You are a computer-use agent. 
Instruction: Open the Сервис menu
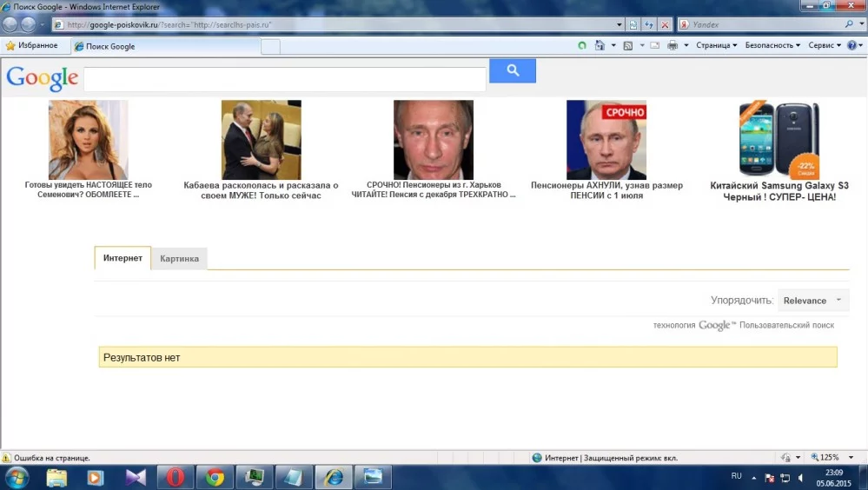pos(825,45)
